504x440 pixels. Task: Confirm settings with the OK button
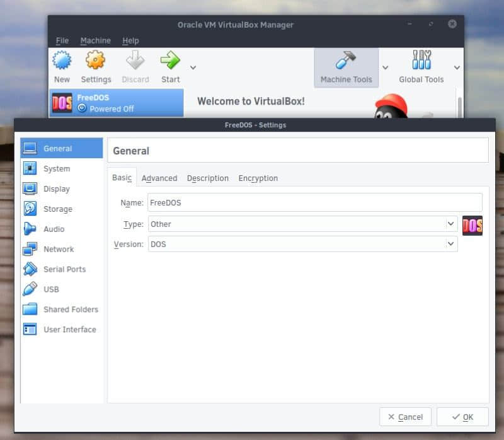(x=462, y=417)
